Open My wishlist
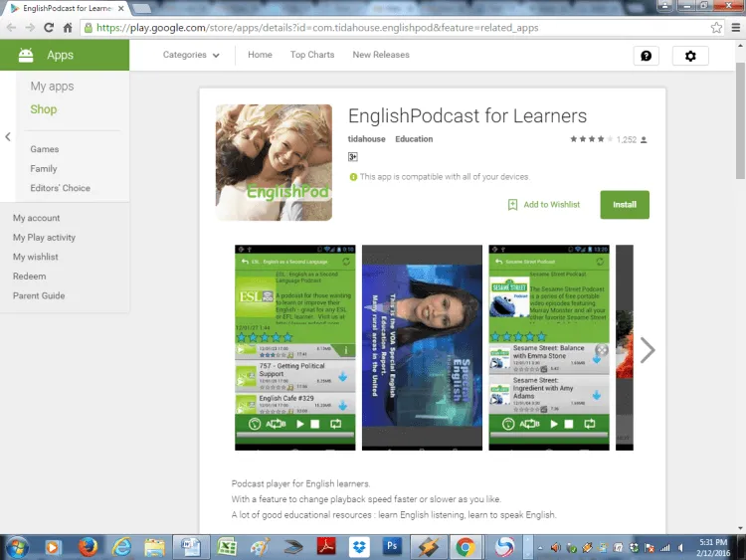Screen dimensions: 746x560 pos(35,257)
